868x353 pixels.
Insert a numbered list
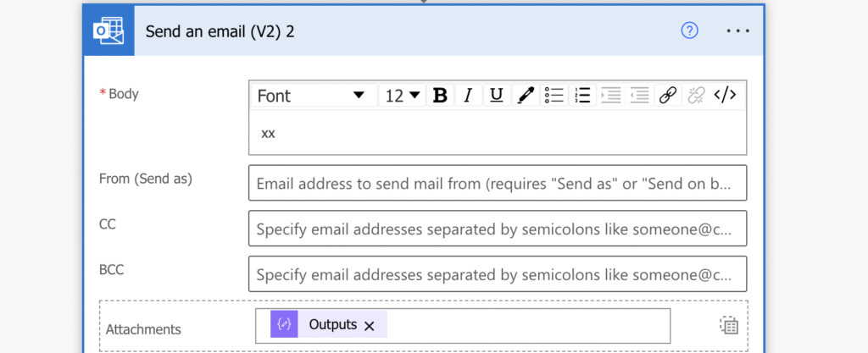(x=582, y=96)
